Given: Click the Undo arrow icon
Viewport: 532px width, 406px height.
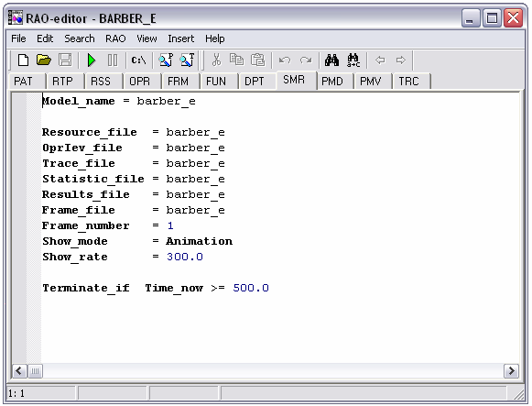Looking at the screenshot, I should click(285, 60).
